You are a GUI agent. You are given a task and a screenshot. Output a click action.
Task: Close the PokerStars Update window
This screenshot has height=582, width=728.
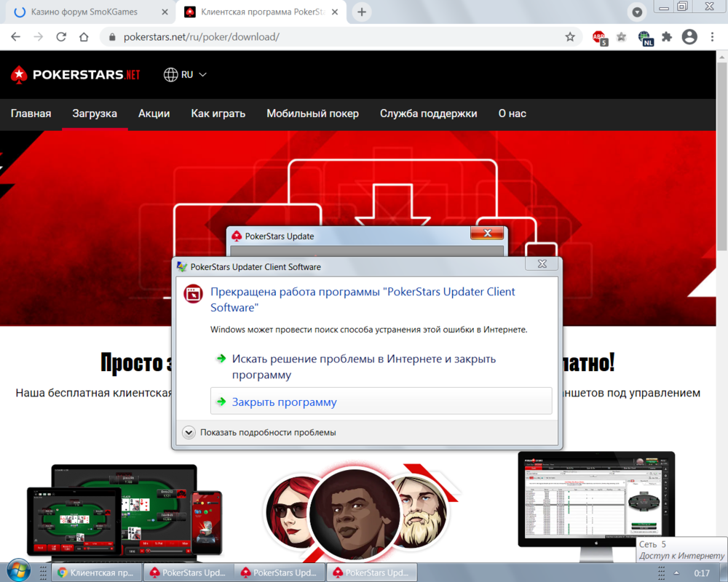click(487, 233)
